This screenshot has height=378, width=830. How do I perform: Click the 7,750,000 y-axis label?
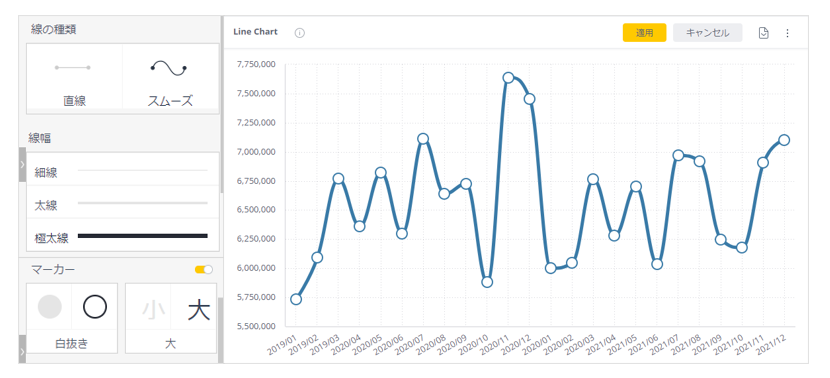pyautogui.click(x=255, y=65)
